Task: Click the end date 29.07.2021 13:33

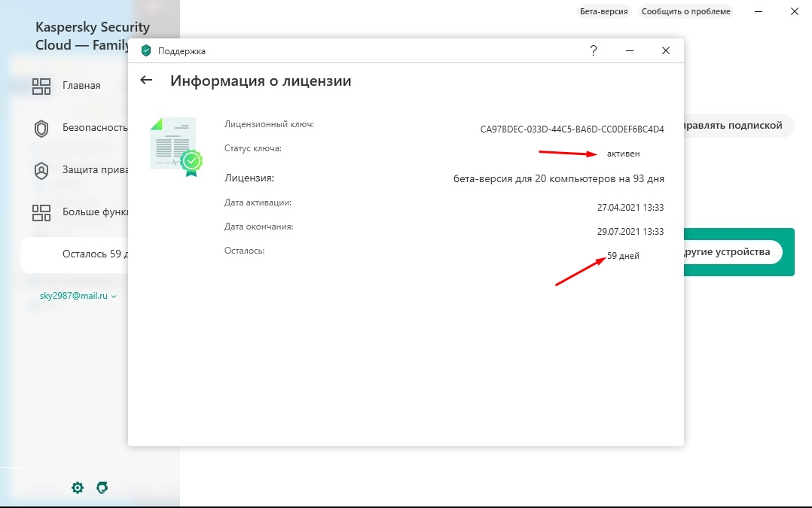Action: click(x=630, y=232)
